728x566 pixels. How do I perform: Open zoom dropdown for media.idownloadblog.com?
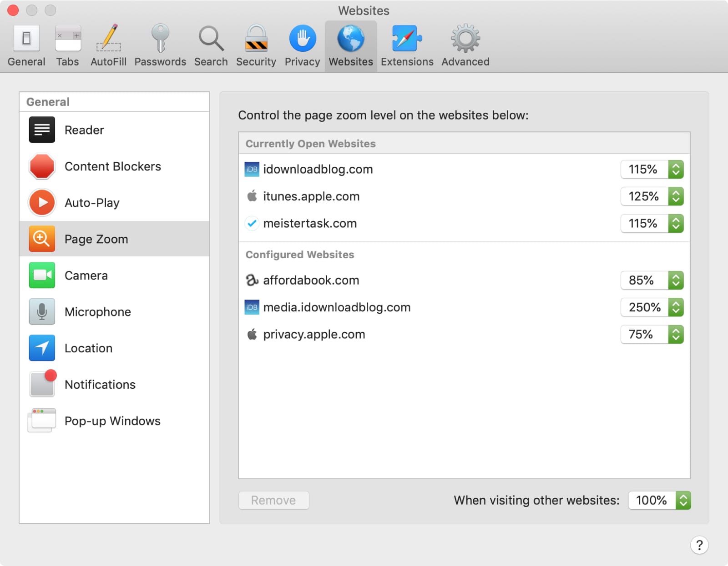point(652,307)
